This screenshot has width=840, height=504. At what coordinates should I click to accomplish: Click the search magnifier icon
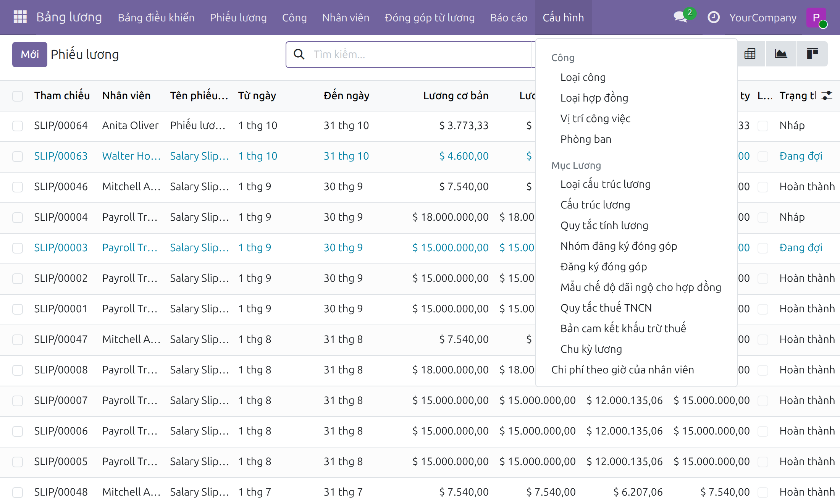[x=299, y=54]
